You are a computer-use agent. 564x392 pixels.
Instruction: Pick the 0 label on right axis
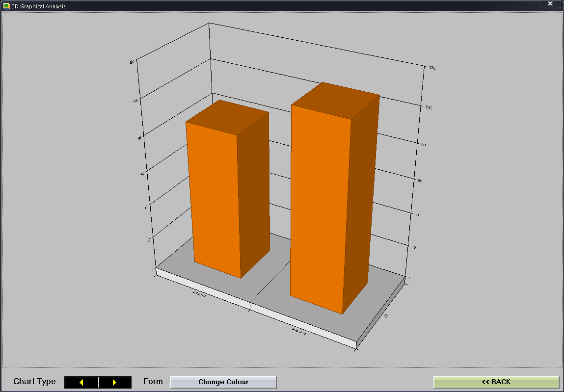pyautogui.click(x=410, y=278)
